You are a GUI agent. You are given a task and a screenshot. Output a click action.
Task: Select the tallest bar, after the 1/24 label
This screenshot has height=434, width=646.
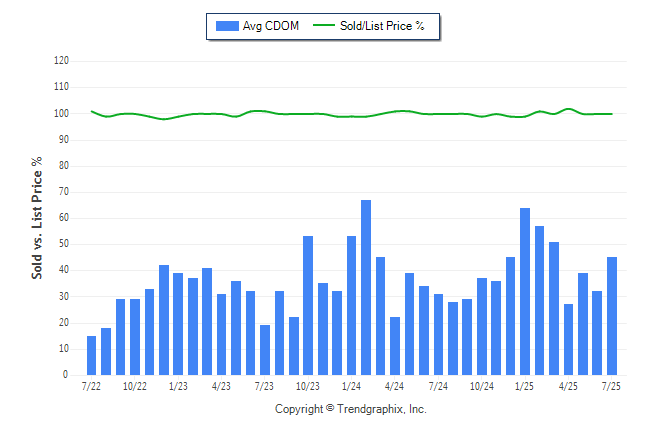366,287
